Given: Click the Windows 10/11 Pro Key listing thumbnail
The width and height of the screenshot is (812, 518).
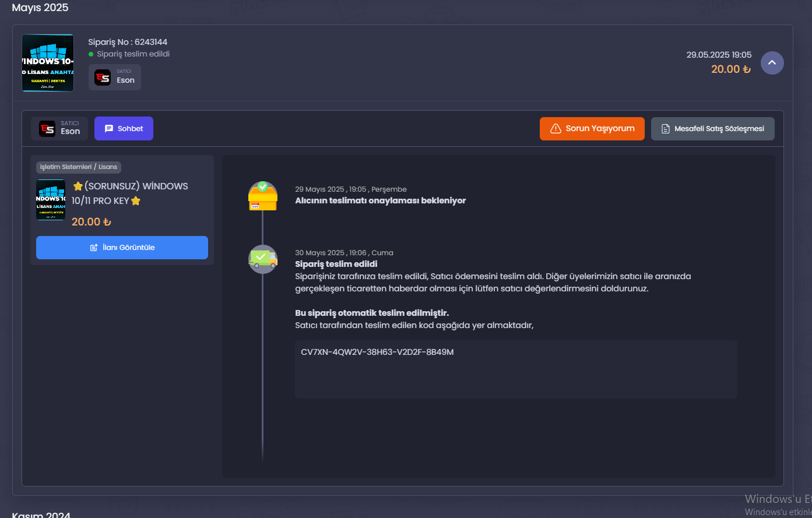Looking at the screenshot, I should coord(51,200).
